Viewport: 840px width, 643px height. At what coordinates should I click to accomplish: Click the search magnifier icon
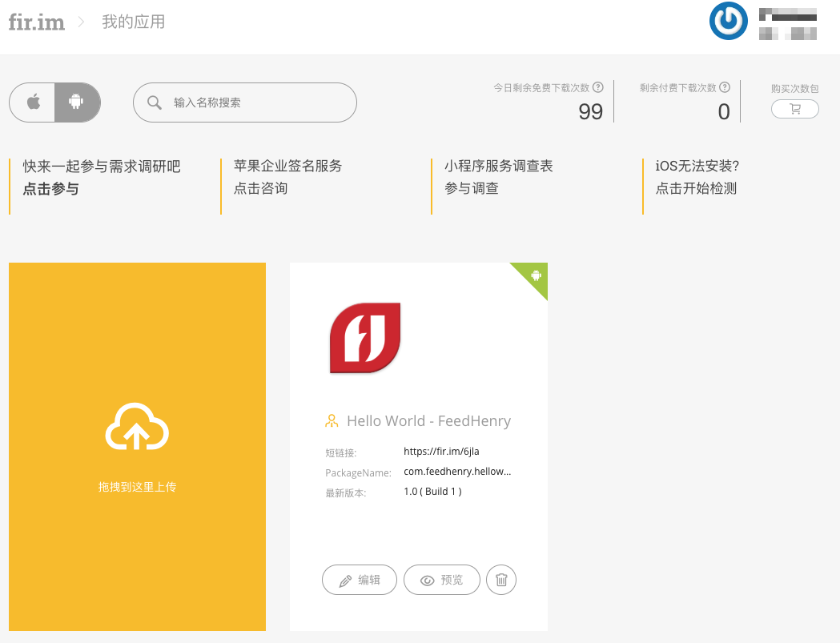pyautogui.click(x=155, y=102)
